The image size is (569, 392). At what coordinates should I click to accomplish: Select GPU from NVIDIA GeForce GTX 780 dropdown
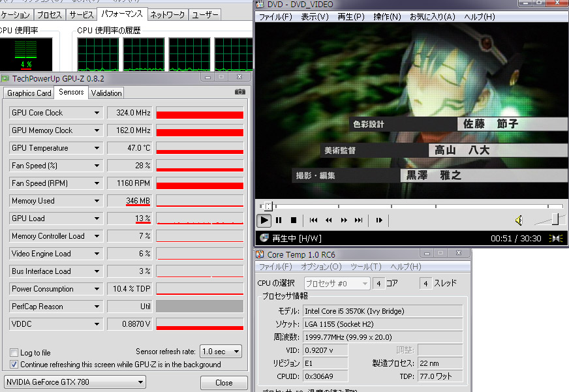point(75,382)
